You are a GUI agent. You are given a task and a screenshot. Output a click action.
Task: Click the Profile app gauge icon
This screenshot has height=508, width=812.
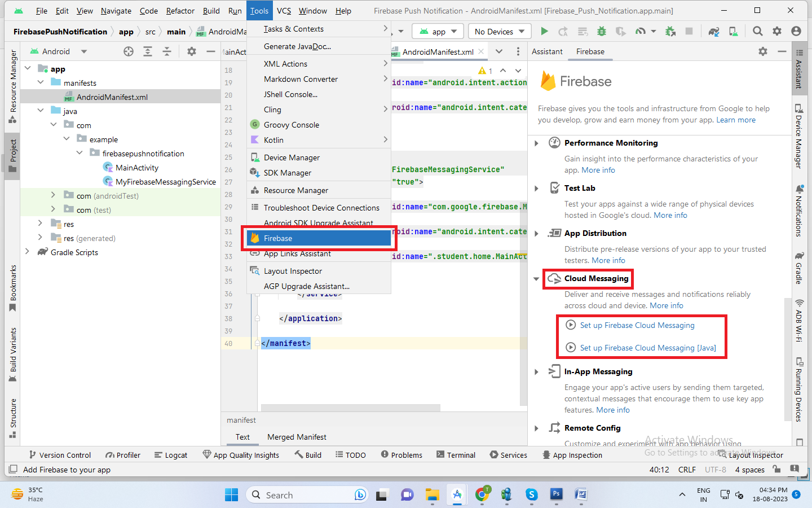click(x=641, y=32)
